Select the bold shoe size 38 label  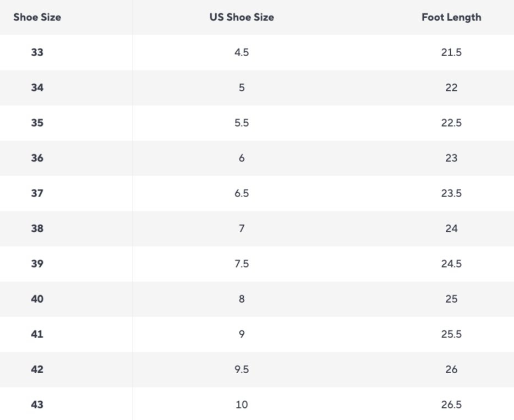(x=37, y=228)
